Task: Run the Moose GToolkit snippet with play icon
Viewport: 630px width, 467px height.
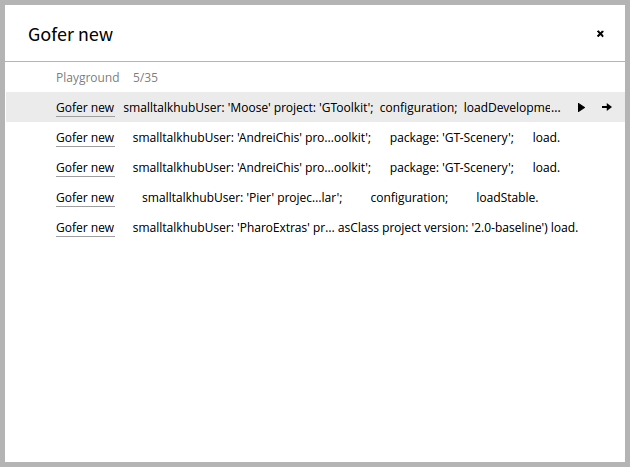Action: [581, 107]
